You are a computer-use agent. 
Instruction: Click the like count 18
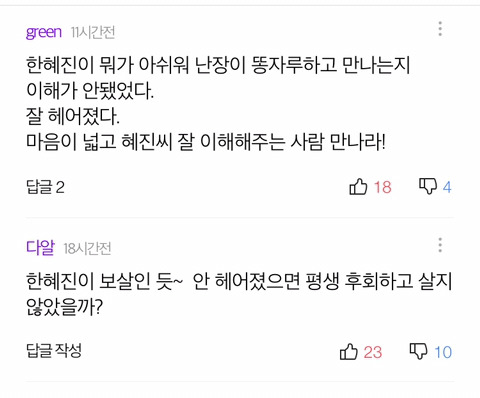(x=382, y=187)
